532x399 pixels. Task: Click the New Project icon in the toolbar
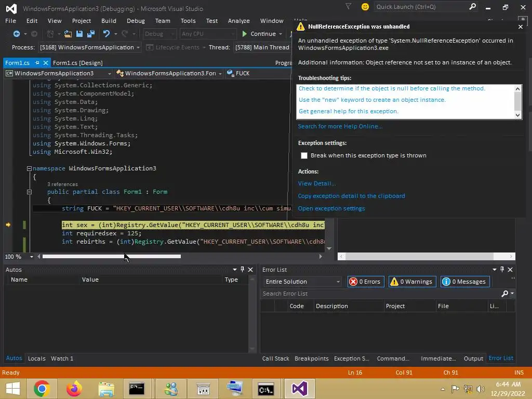[x=50, y=34]
